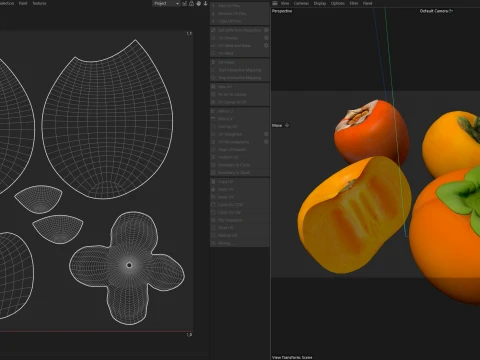Click the Max UV icon

[214, 87]
